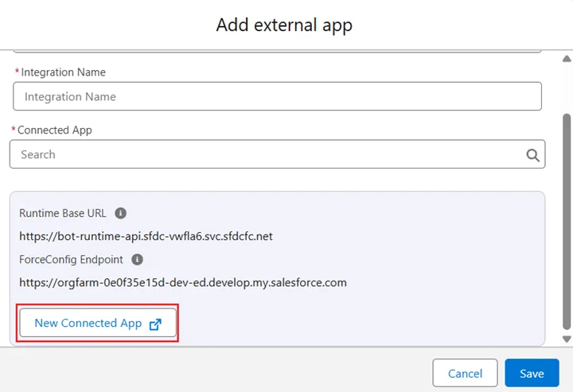
Task: Show info for ForceConfig Endpoint
Action: pyautogui.click(x=137, y=259)
